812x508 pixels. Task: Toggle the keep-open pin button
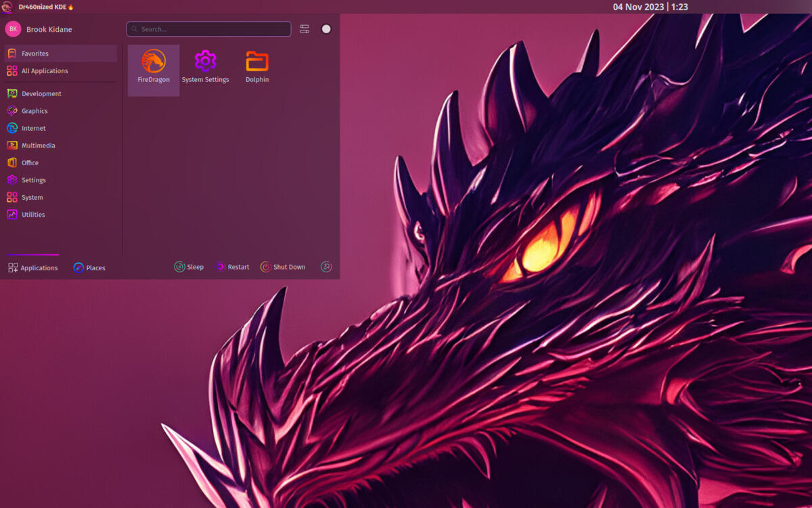(x=326, y=29)
